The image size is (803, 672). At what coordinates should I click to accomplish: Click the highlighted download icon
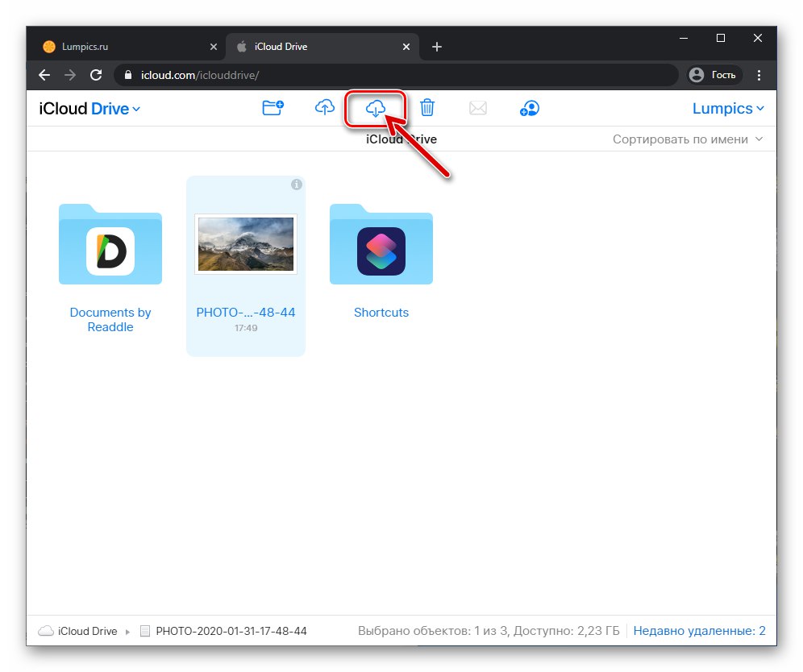[x=376, y=107]
